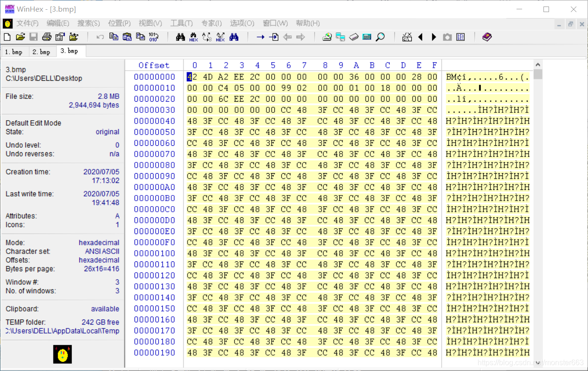
Task: Click the Help book icon
Action: click(487, 37)
